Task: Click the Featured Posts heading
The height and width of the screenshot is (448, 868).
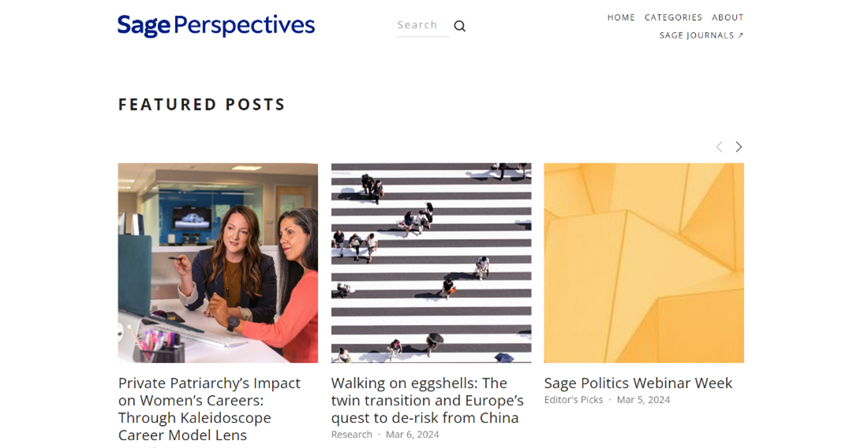Action: point(202,104)
